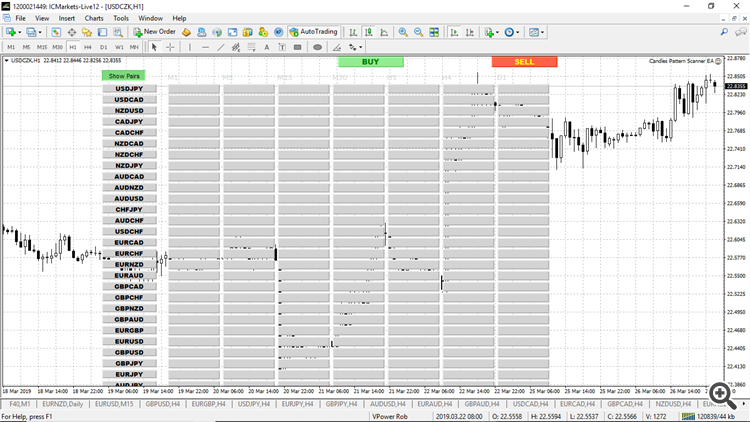The height and width of the screenshot is (422, 750).
Task: Open the Charts menu
Action: point(94,18)
